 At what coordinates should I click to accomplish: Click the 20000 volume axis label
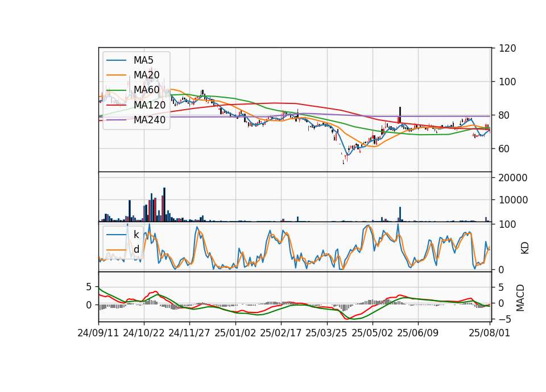(513, 178)
